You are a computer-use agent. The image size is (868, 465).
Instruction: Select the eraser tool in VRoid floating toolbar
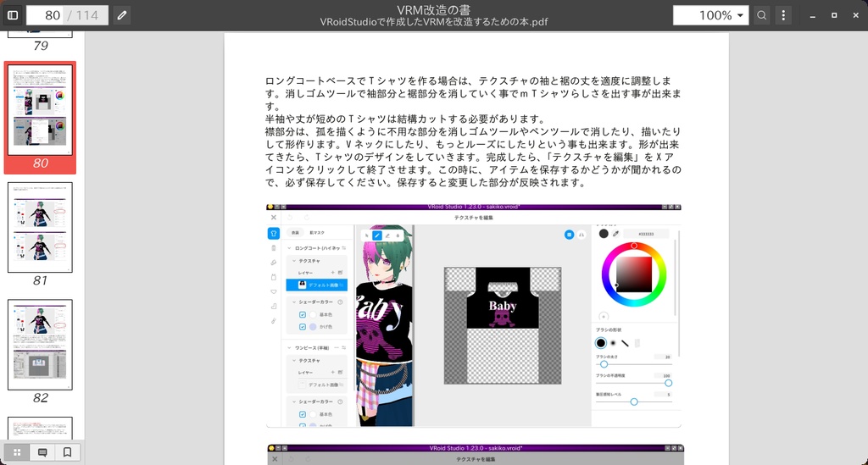(x=387, y=235)
